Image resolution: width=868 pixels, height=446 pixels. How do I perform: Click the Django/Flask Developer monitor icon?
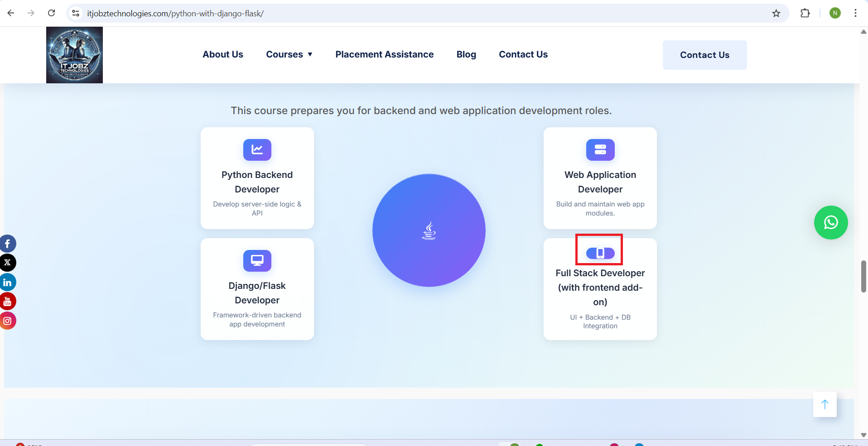(257, 261)
